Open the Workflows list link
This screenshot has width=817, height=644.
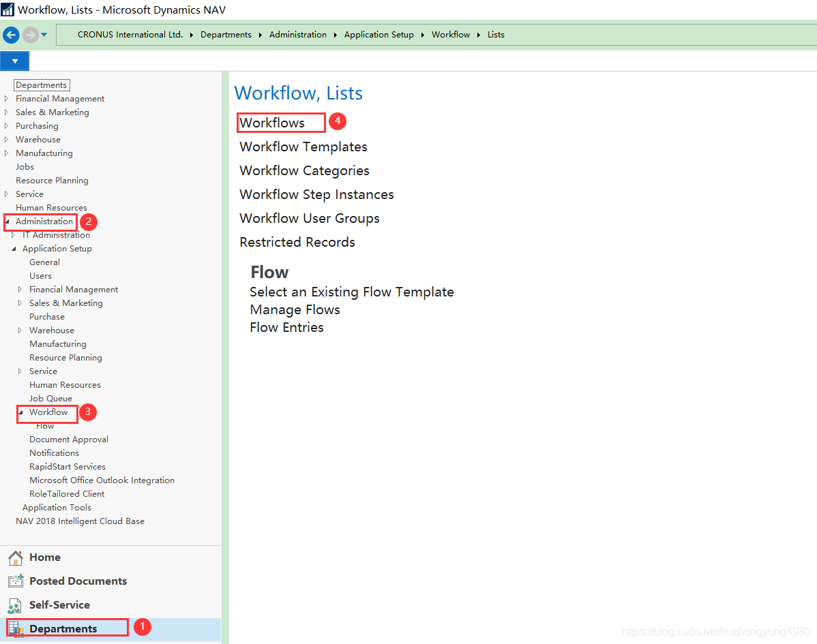[272, 123]
